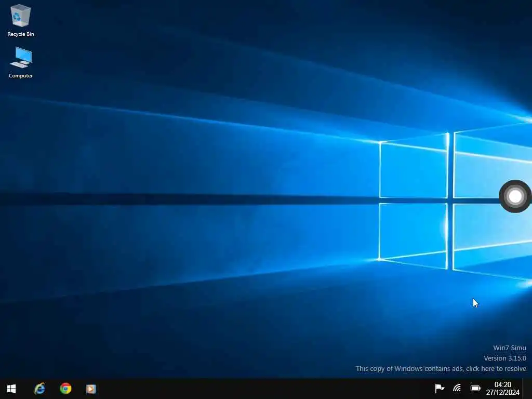Open the clock showing 04:20

pyautogui.click(x=502, y=389)
